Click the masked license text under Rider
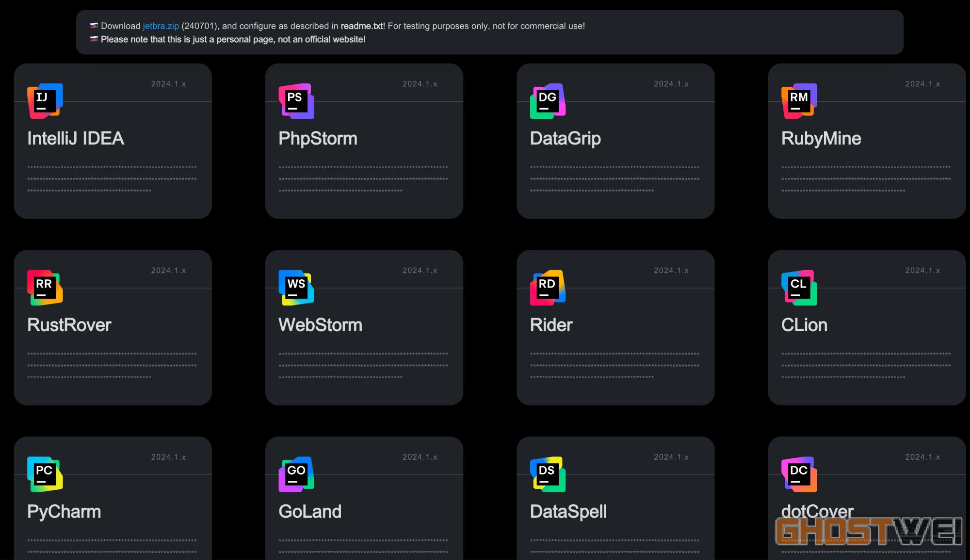The height and width of the screenshot is (560, 970). pyautogui.click(x=614, y=366)
